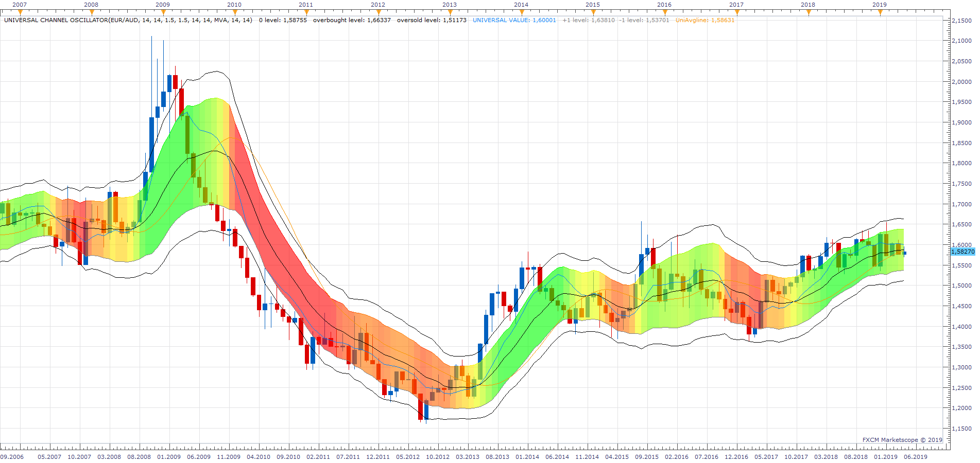
Task: Click the current price tag 1,58270
Action: click(x=962, y=252)
